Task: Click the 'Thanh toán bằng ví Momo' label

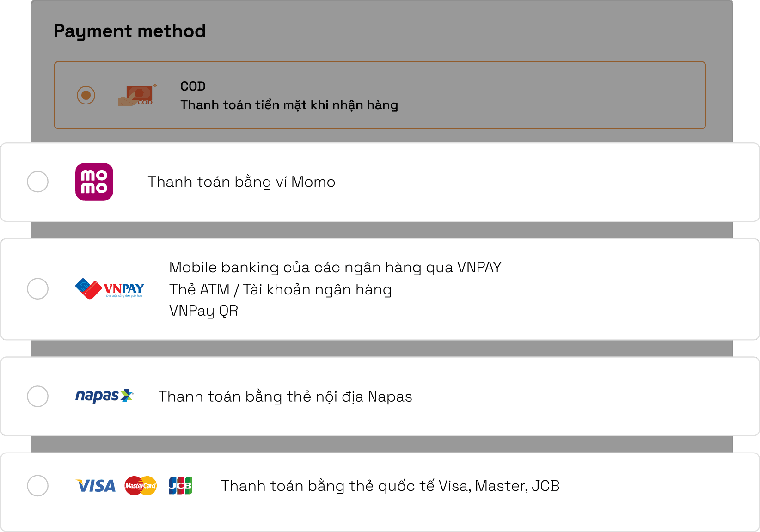Action: tap(241, 182)
